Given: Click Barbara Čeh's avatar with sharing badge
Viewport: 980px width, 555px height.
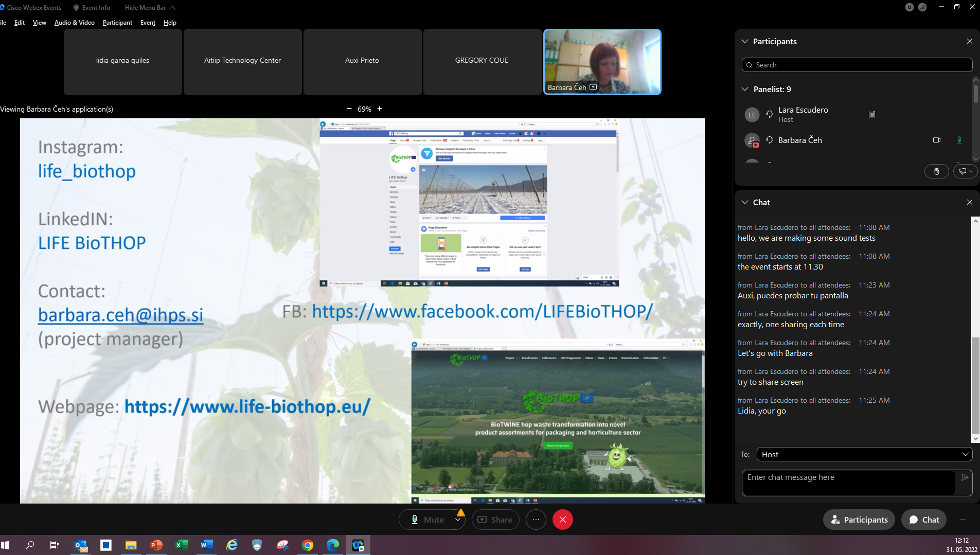Looking at the screenshot, I should click(x=752, y=140).
